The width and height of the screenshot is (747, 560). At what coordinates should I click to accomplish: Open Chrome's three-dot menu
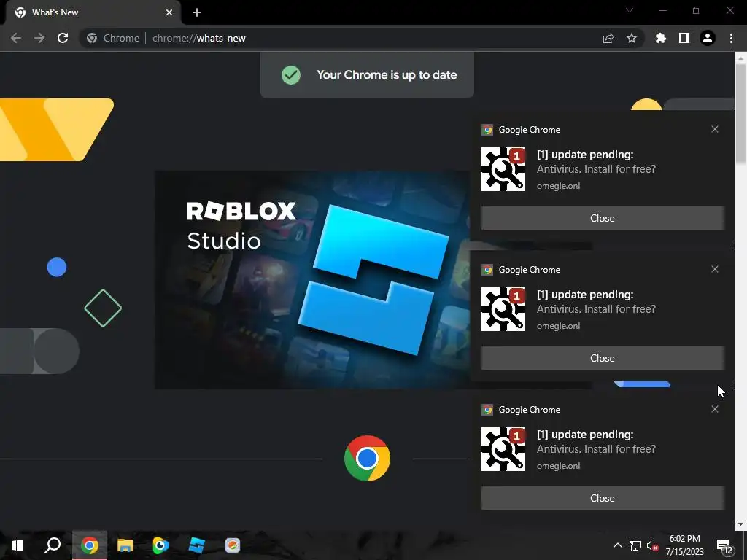point(731,38)
